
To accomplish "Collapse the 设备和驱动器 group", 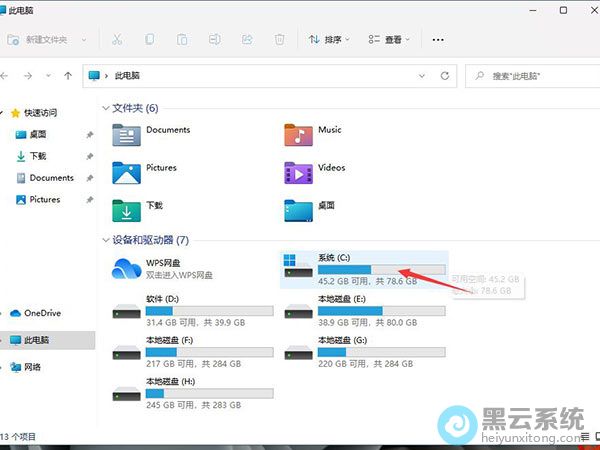I will (106, 241).
